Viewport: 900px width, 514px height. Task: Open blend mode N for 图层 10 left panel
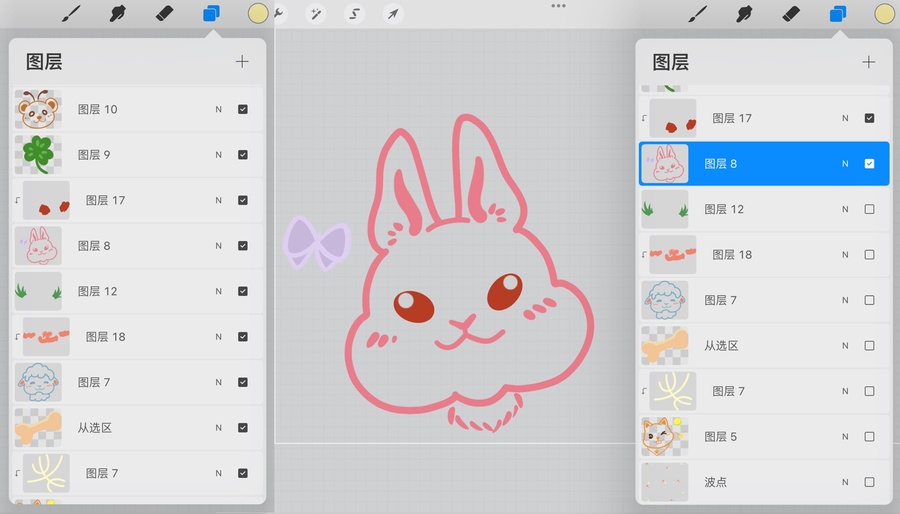click(x=219, y=109)
